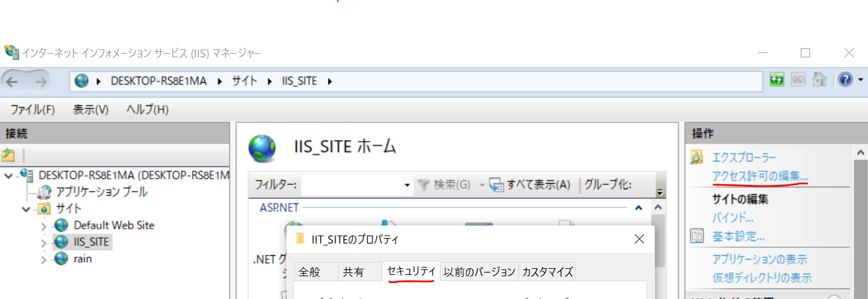
Task: Click the green Refresh page icon
Action: [x=777, y=80]
